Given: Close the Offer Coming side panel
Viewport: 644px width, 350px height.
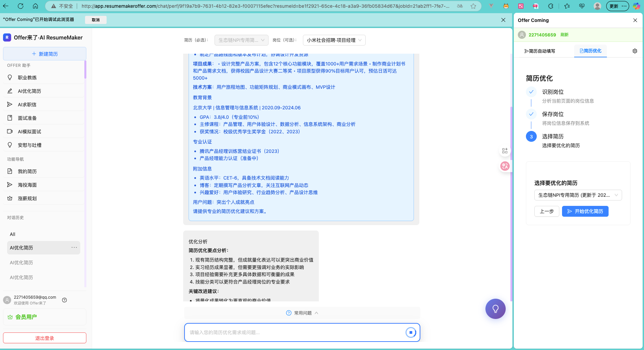Looking at the screenshot, I should (635, 20).
